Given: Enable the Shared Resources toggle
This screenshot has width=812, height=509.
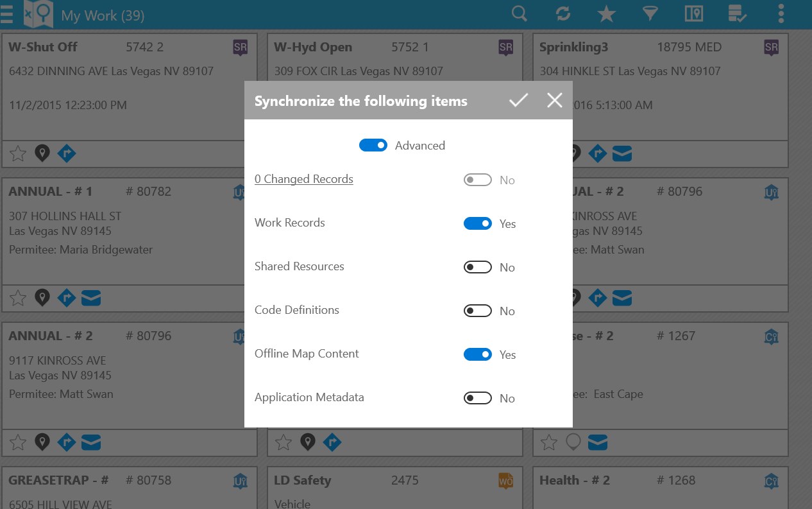Looking at the screenshot, I should (478, 267).
